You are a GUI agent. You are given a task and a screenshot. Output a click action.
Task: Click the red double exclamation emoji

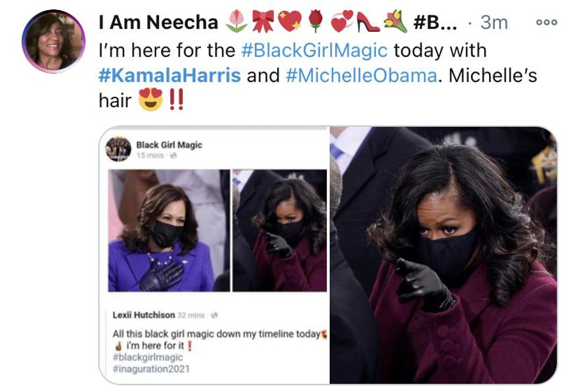click(x=176, y=100)
